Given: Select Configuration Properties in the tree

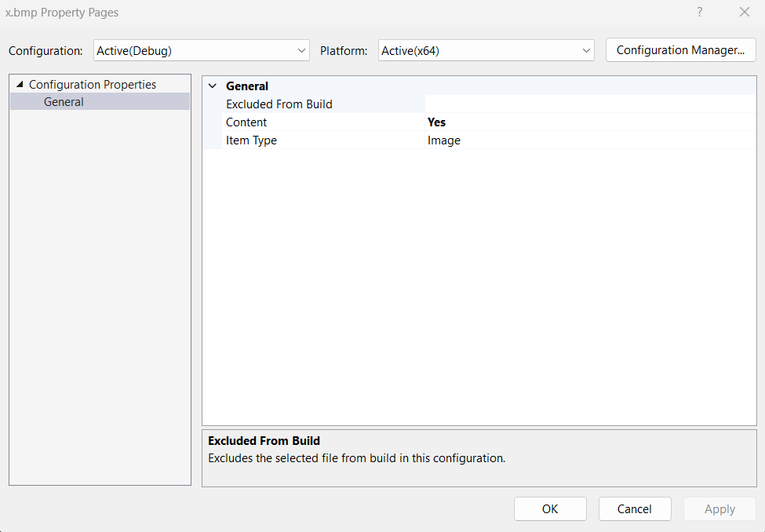Looking at the screenshot, I should [93, 85].
